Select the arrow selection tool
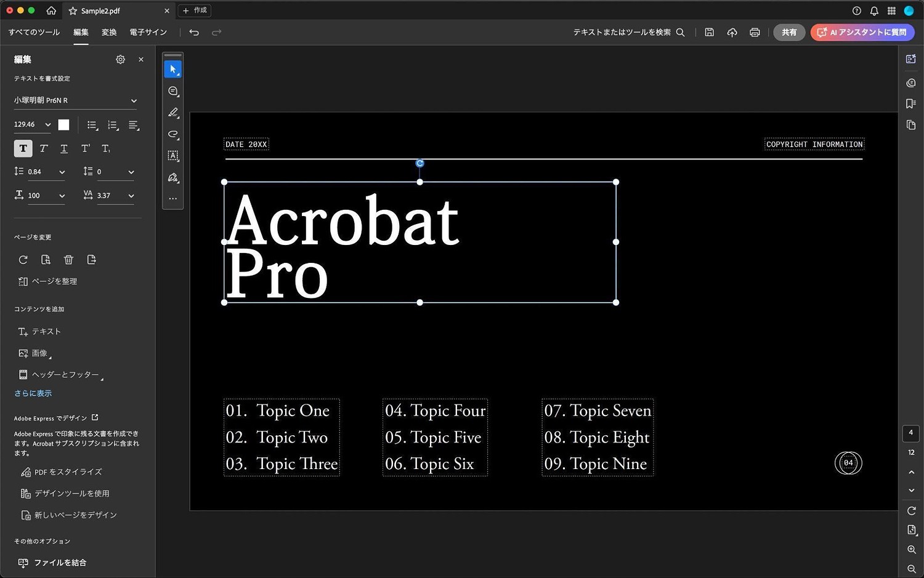 pyautogui.click(x=173, y=70)
